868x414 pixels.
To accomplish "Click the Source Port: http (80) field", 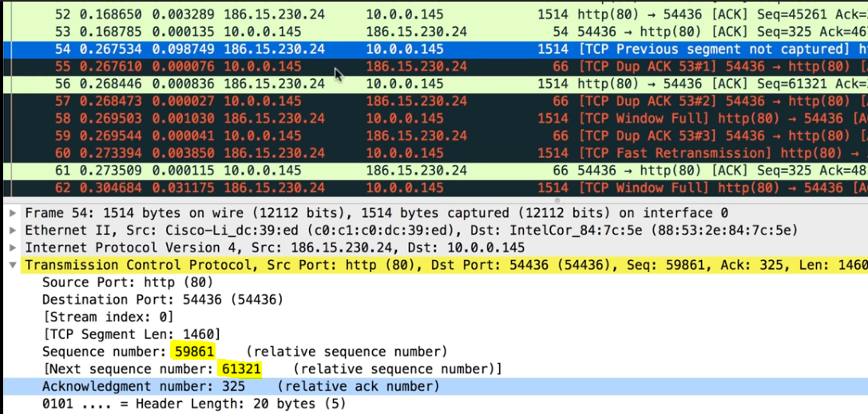I will tap(127, 282).
